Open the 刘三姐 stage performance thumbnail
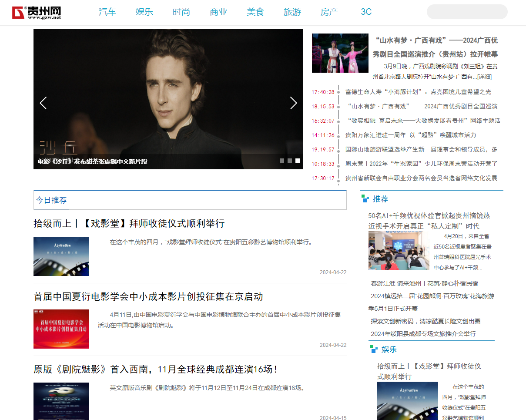The width and height of the screenshot is (526, 420). tap(340, 53)
